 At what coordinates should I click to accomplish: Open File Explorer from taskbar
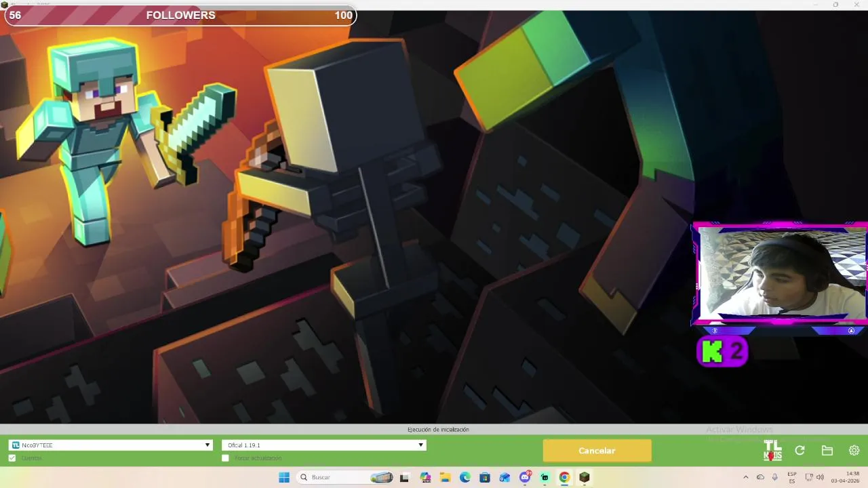pos(445,477)
